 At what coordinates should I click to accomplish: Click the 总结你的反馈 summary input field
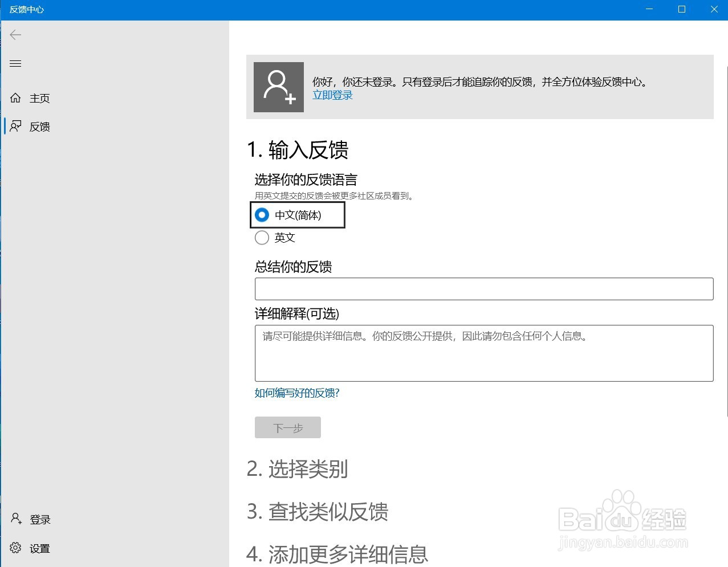click(483, 289)
